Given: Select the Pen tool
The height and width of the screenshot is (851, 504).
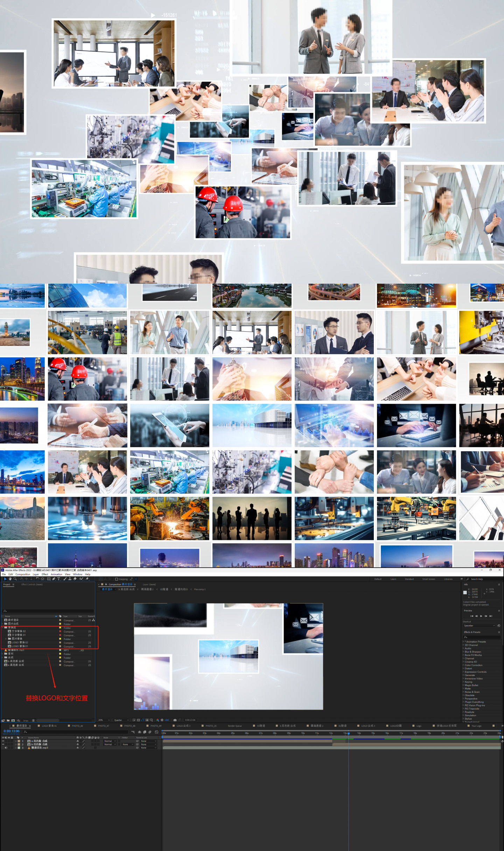Looking at the screenshot, I should 54,579.
